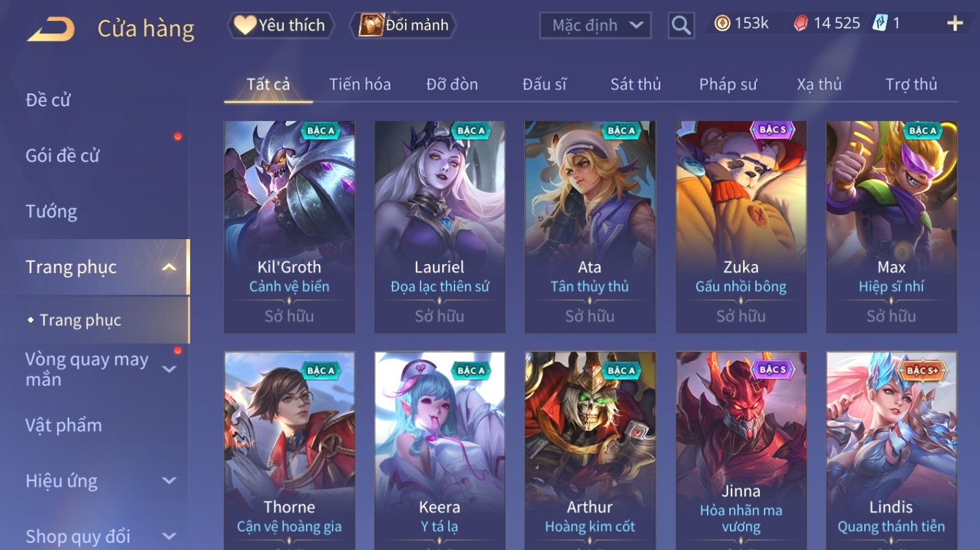
Task: Click the gold coin 153k icon
Action: (x=721, y=23)
